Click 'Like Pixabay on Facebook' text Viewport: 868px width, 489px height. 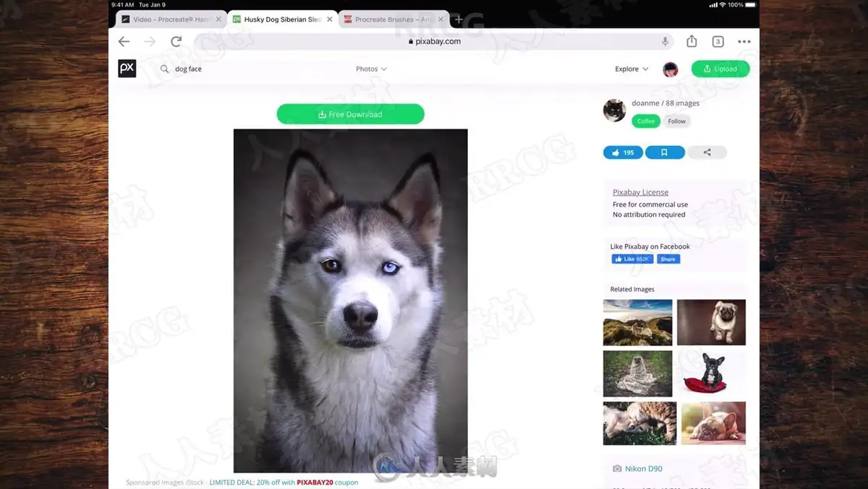[650, 247]
